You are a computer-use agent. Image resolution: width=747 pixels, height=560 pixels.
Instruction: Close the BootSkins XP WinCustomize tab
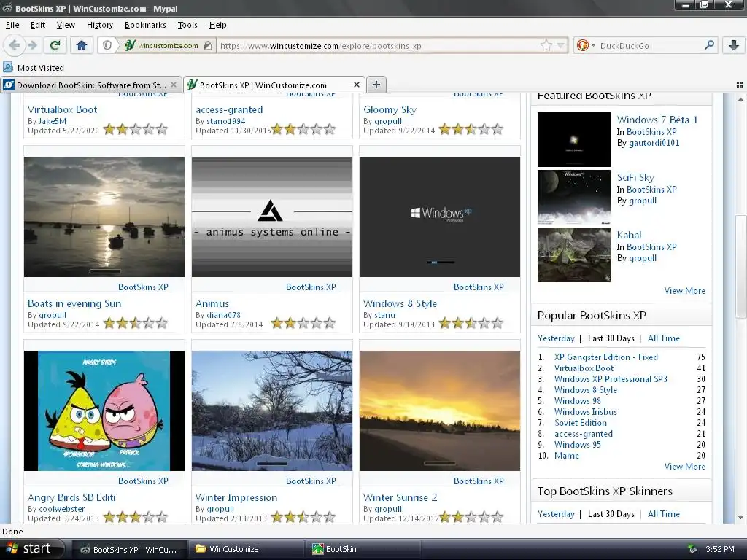(x=356, y=85)
